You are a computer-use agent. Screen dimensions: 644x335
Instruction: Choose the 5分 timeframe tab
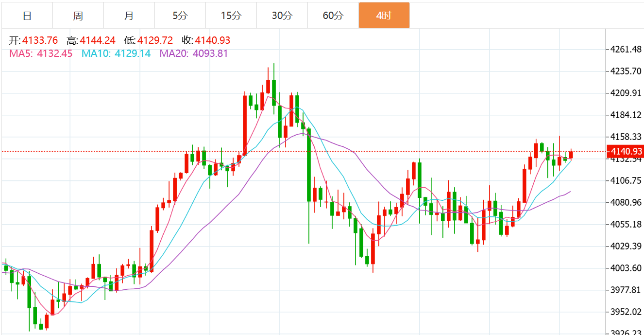pos(180,16)
